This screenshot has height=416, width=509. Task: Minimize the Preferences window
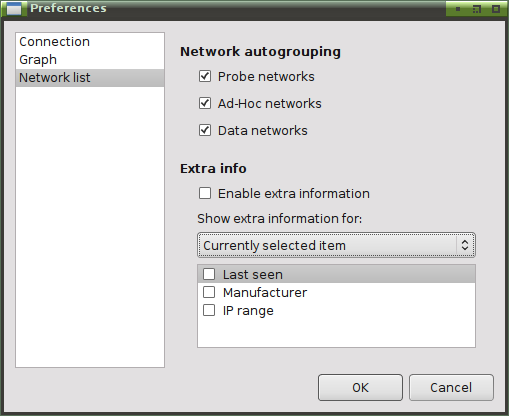click(458, 9)
